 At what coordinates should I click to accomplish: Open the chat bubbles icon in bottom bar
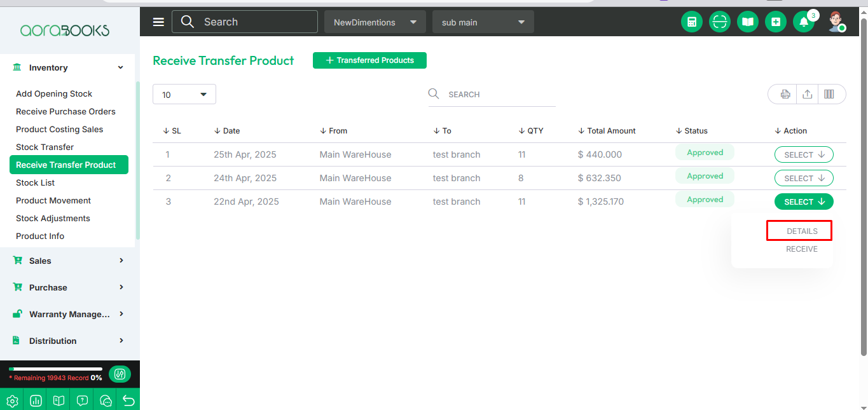(x=106, y=400)
